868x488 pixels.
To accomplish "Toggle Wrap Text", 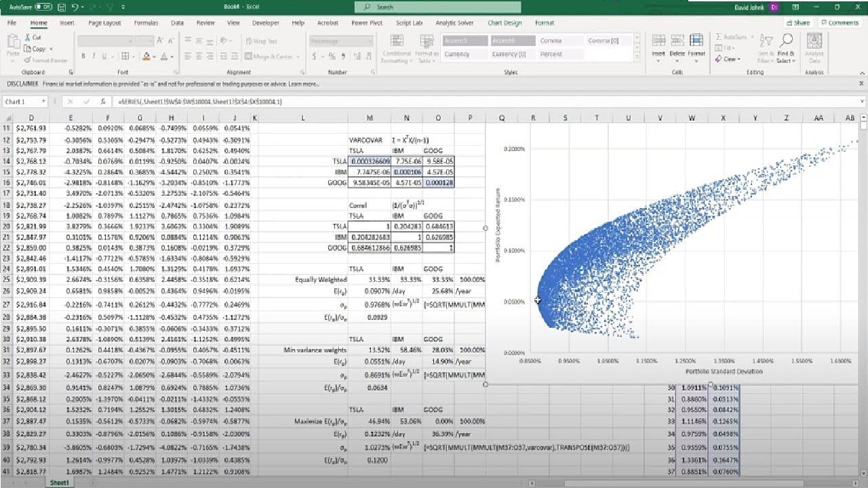I will pyautogui.click(x=262, y=41).
